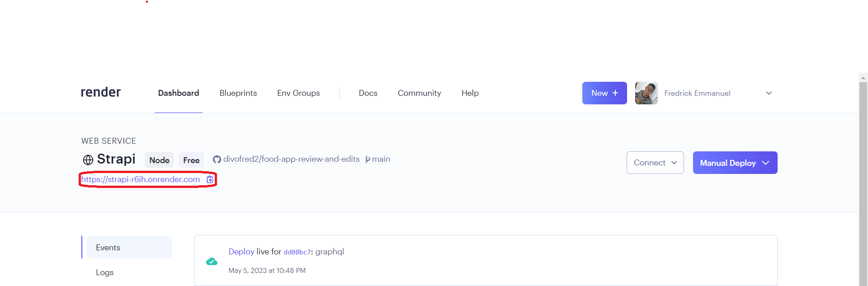Click the Strapi service title
The image size is (868, 286).
pos(116,159)
